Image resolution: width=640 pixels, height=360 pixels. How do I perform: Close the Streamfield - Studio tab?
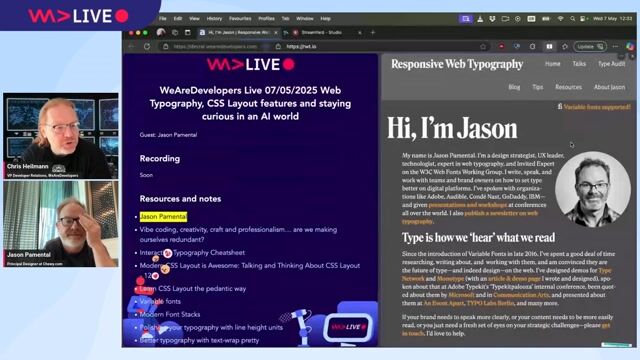pos(360,33)
